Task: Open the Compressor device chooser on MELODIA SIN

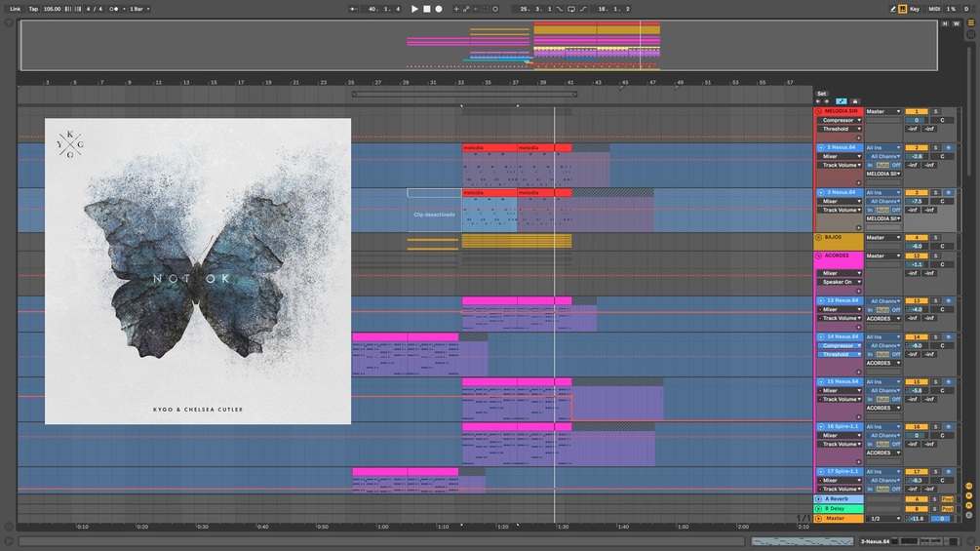Action: (840, 120)
